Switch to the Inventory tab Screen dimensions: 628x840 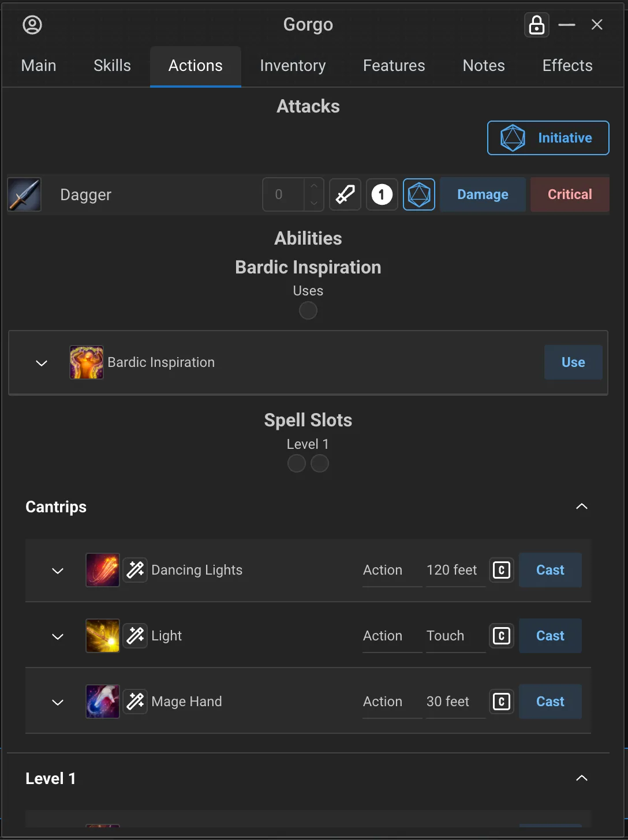(293, 66)
